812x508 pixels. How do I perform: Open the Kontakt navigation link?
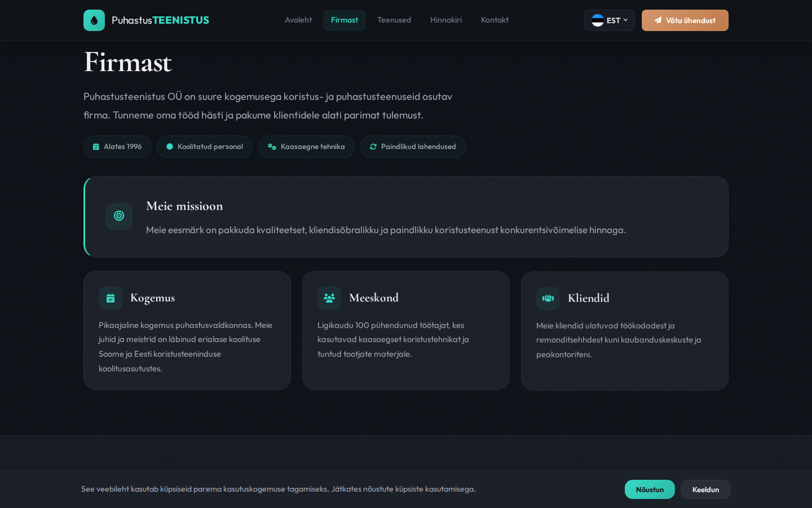pyautogui.click(x=495, y=20)
